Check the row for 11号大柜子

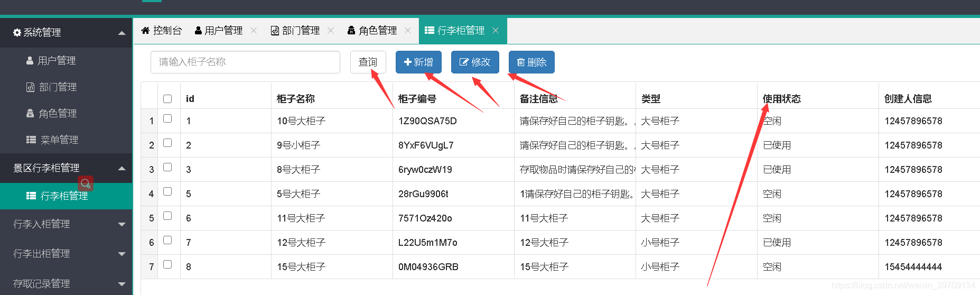tap(167, 216)
